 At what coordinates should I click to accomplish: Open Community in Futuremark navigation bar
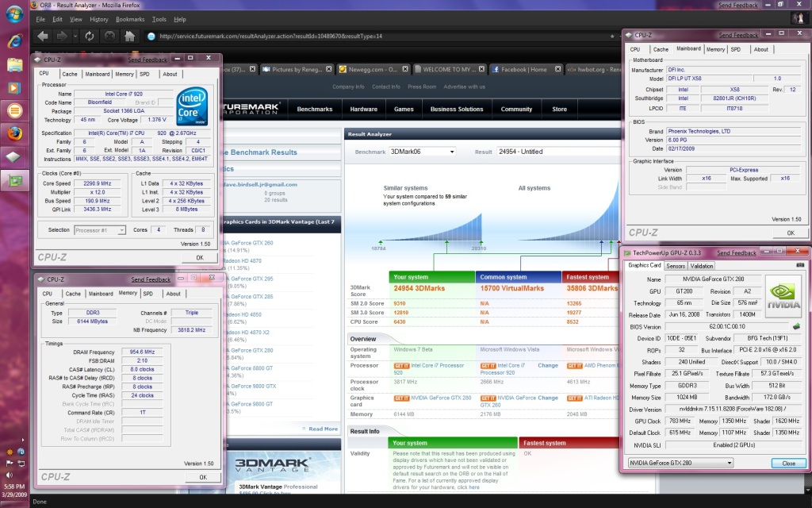click(516, 110)
